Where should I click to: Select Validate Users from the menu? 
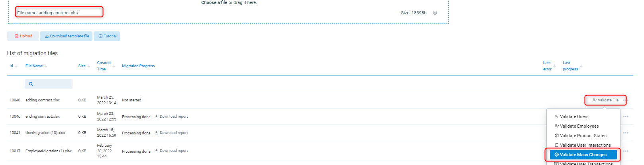(574, 116)
